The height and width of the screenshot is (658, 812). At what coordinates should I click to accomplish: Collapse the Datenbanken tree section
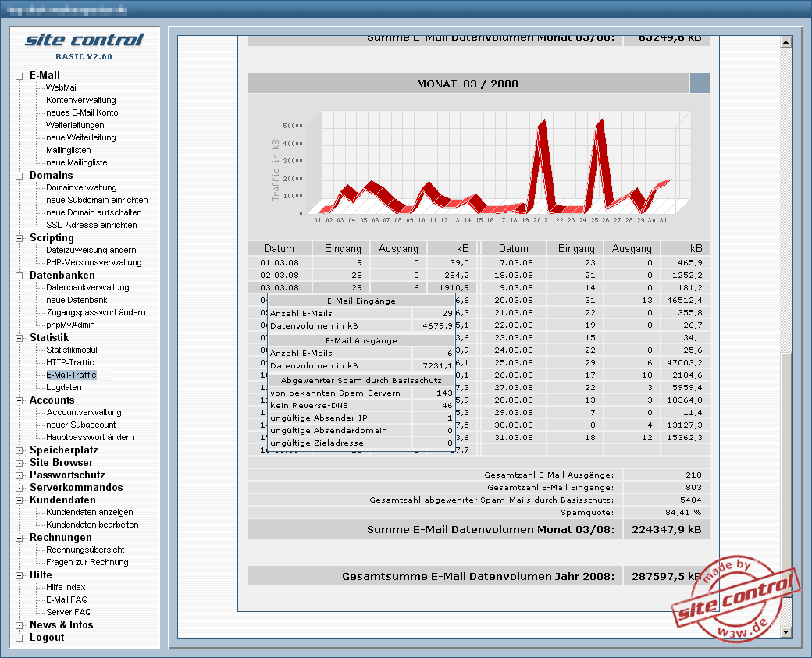point(20,276)
